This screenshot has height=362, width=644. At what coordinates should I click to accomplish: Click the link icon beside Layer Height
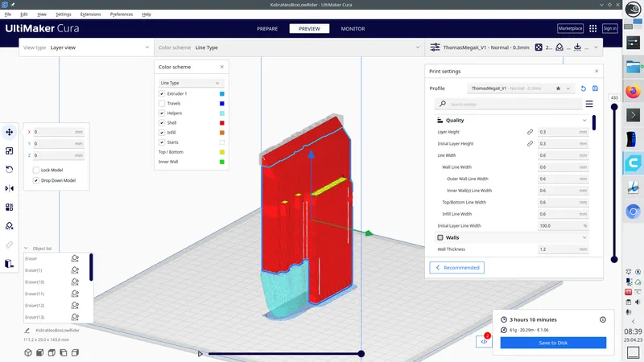530,132
